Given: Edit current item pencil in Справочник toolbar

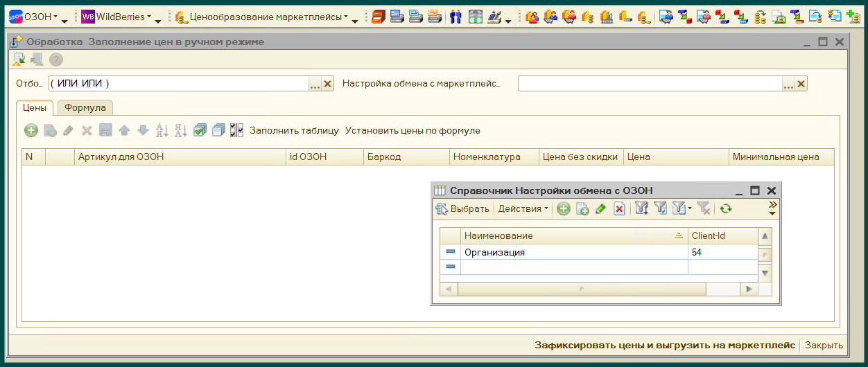Looking at the screenshot, I should [x=601, y=208].
